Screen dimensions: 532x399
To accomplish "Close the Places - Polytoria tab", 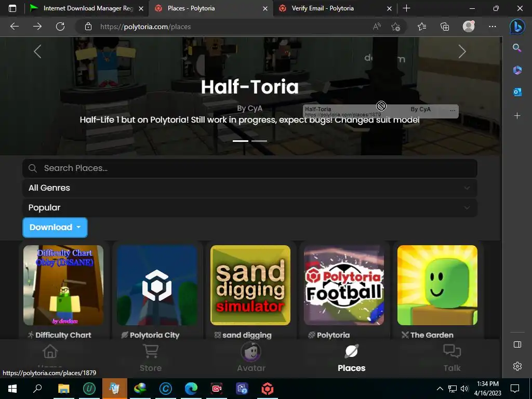I will click(265, 9).
